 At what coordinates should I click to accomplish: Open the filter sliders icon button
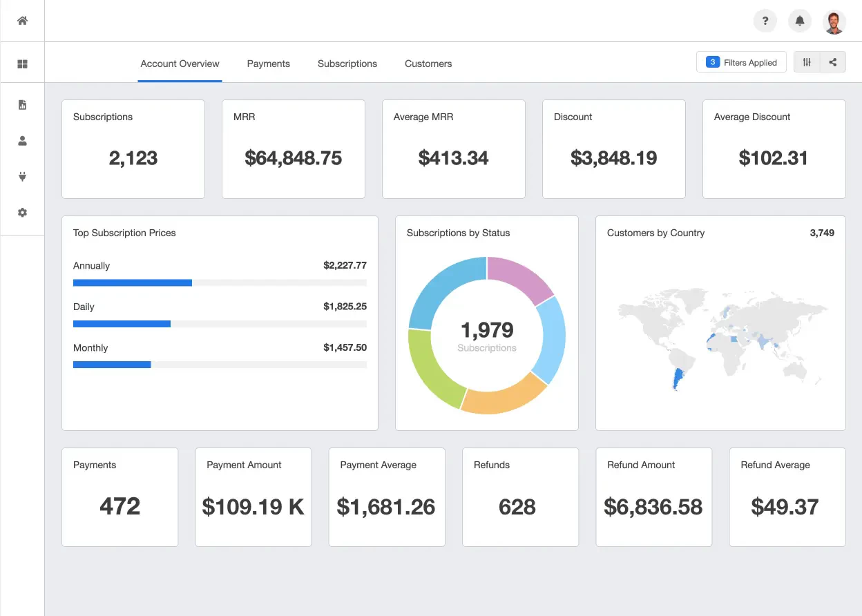(x=807, y=62)
